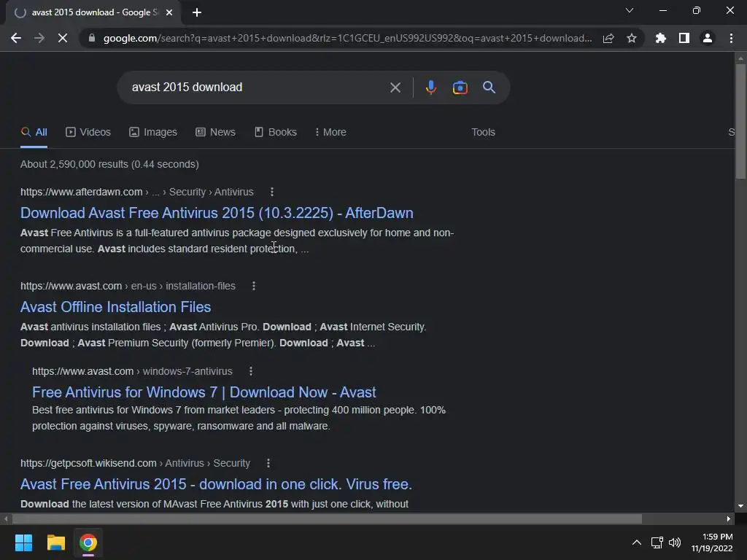This screenshot has height=560, width=747.
Task: Open the Chrome profile menu
Action: coord(708,38)
